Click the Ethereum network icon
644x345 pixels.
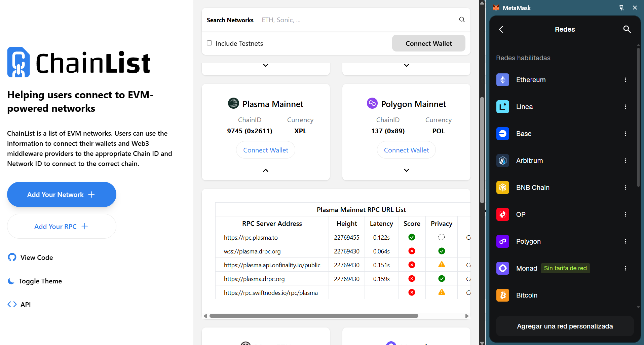pos(503,80)
